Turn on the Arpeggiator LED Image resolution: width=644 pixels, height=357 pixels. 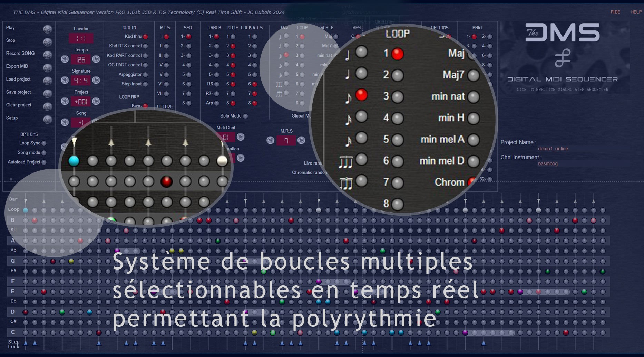[x=145, y=75]
